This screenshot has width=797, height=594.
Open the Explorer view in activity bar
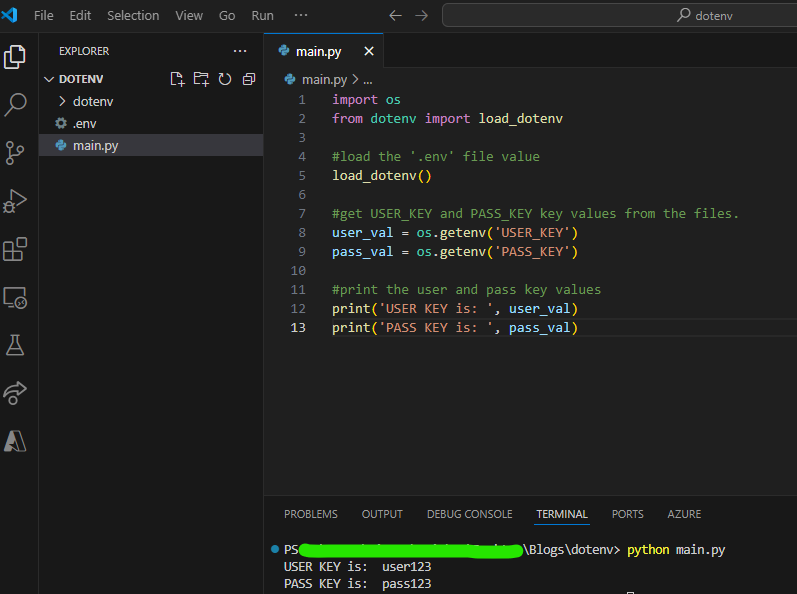tap(15, 57)
